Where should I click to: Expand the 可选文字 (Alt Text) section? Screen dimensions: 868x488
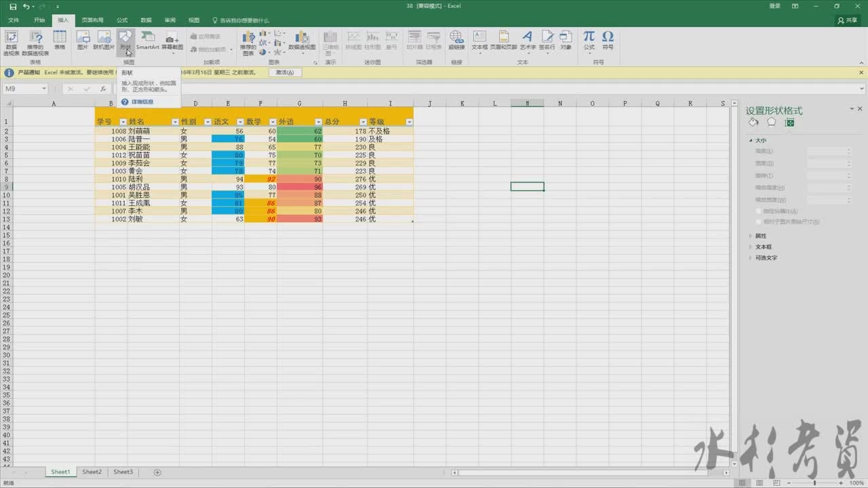point(751,258)
